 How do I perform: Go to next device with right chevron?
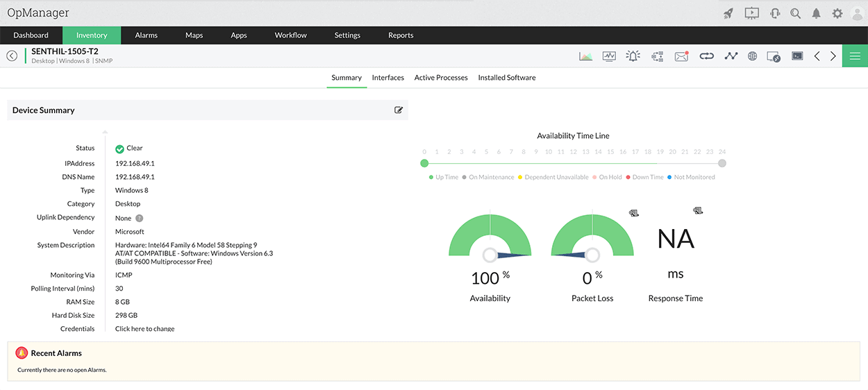(833, 56)
